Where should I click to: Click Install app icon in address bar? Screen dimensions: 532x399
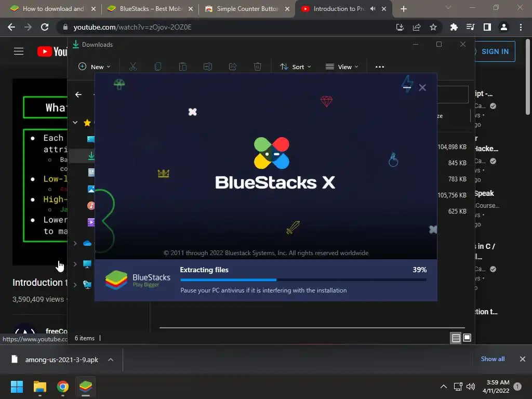tap(400, 27)
